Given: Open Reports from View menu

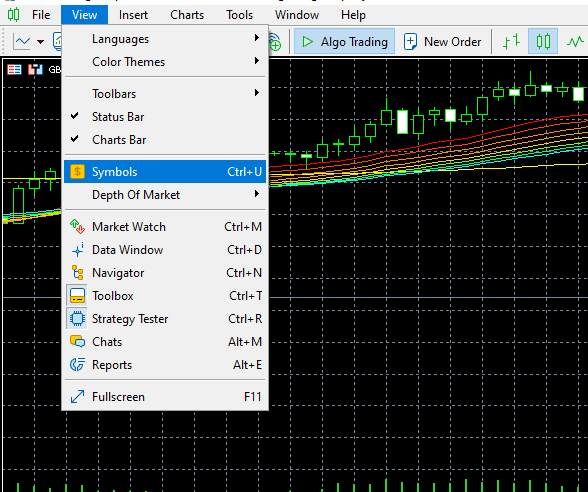Looking at the screenshot, I should [x=165, y=365].
